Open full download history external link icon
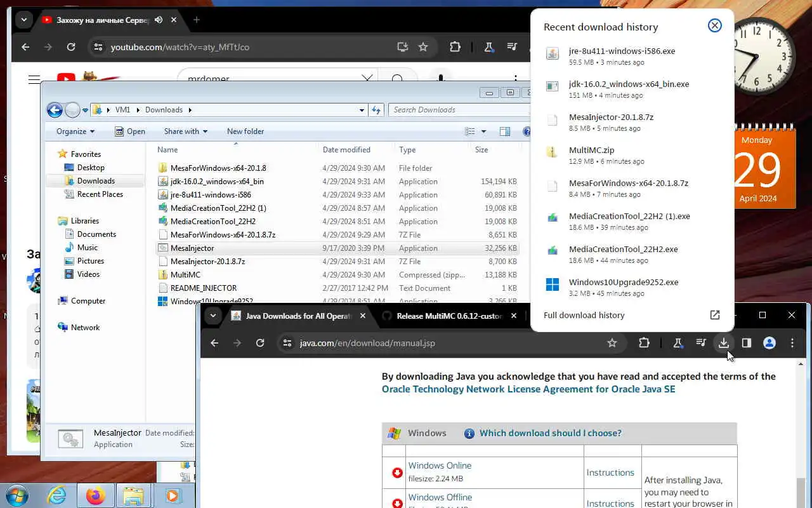This screenshot has width=812, height=508. 714,315
